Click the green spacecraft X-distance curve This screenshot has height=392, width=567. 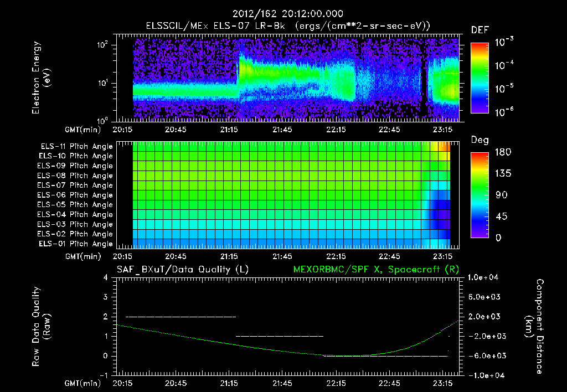pyautogui.click(x=287, y=351)
